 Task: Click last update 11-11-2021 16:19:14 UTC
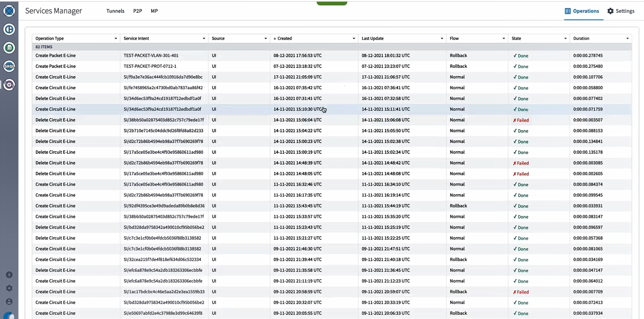point(386,195)
